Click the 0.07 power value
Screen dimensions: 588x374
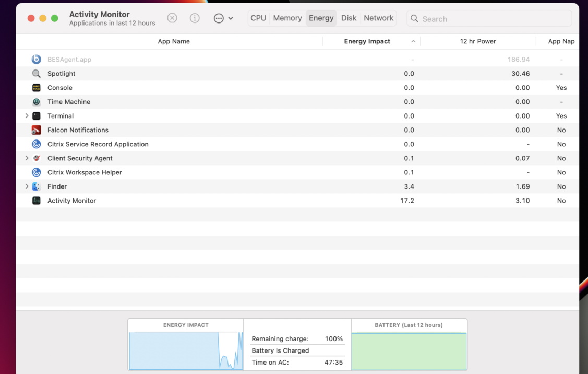[x=523, y=158]
